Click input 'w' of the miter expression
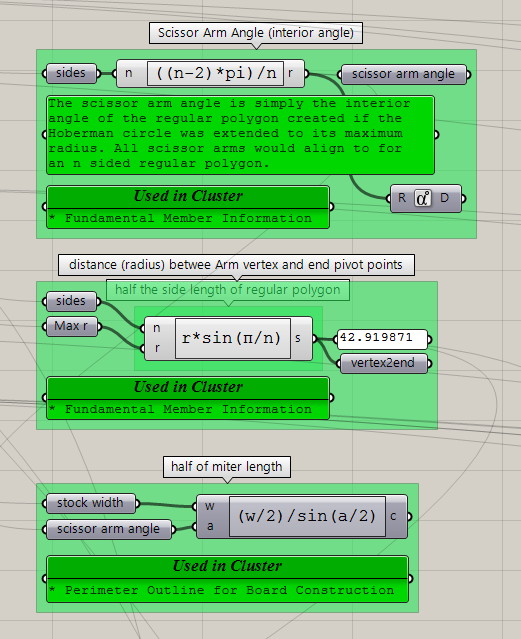The height and width of the screenshot is (639, 521). tap(210, 506)
